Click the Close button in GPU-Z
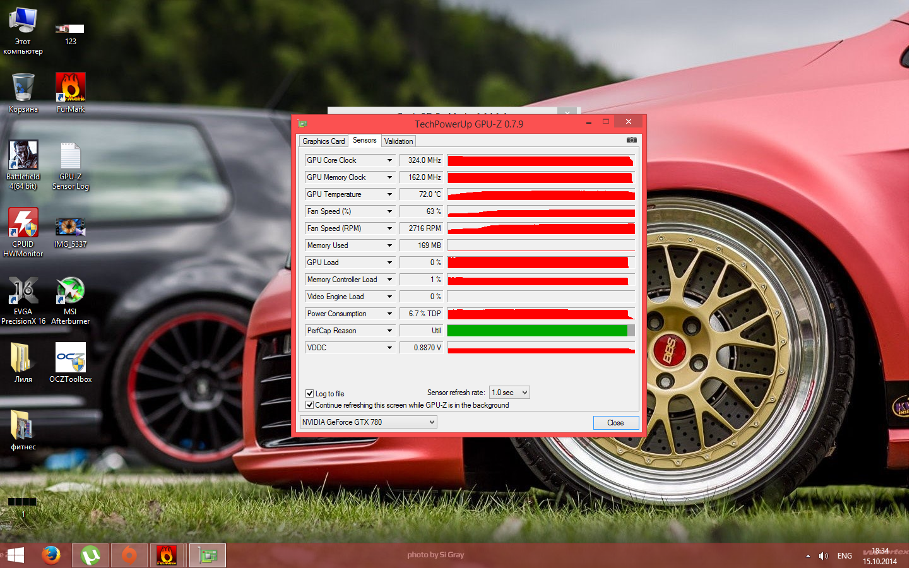The image size is (924, 568). tap(616, 423)
